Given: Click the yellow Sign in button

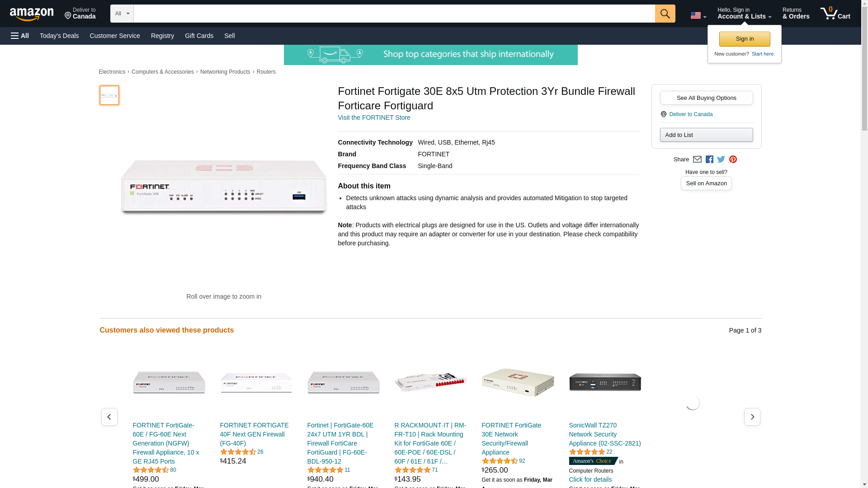Looking at the screenshot, I should pyautogui.click(x=745, y=39).
